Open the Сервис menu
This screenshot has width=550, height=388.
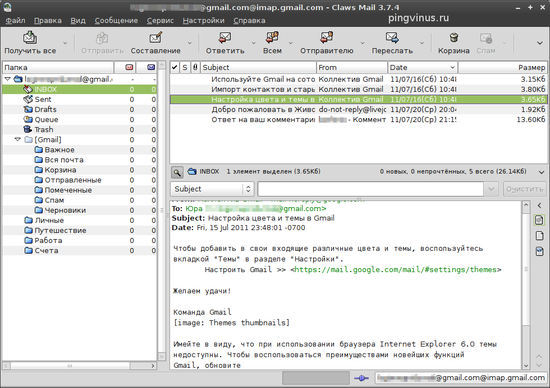click(x=160, y=20)
